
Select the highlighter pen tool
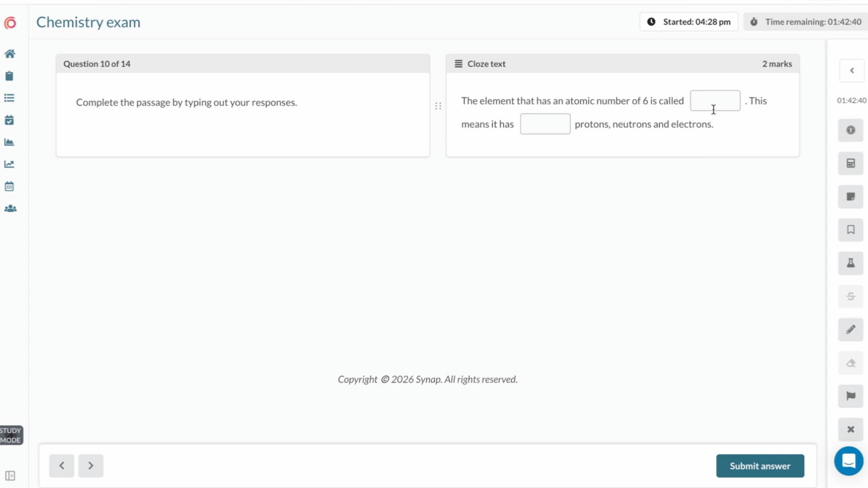[851, 329]
